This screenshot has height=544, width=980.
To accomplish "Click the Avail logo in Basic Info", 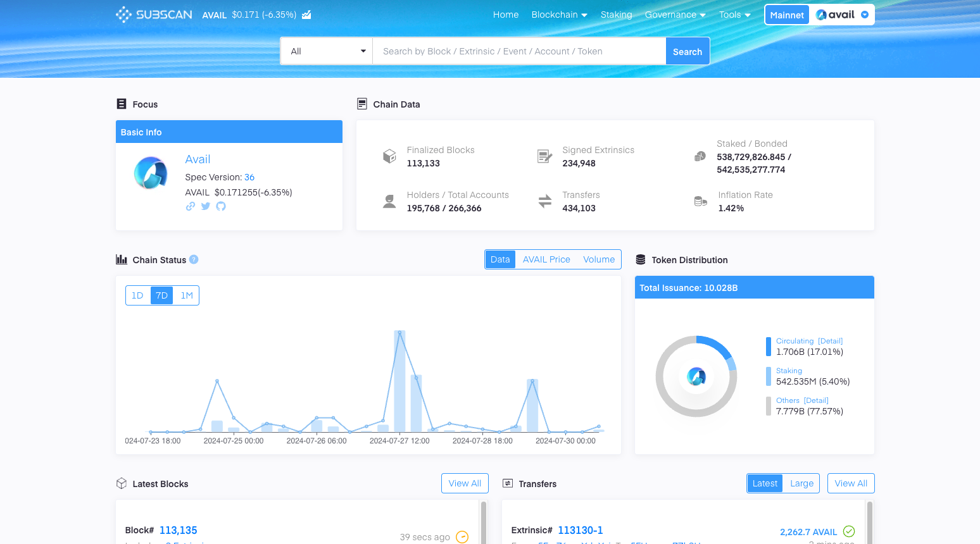I will click(151, 173).
